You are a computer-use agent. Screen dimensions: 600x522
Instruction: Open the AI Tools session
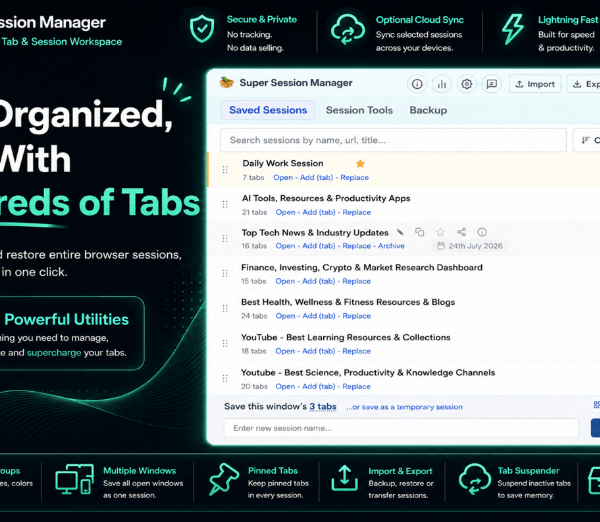click(285, 212)
